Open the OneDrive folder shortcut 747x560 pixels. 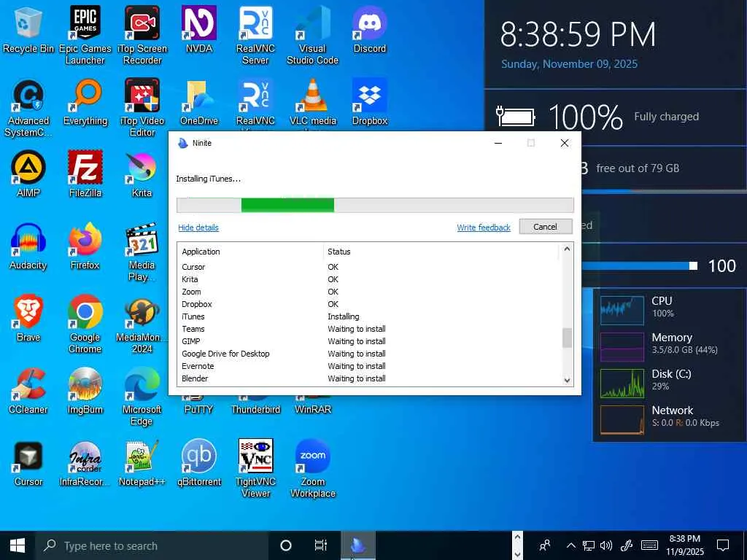point(198,102)
